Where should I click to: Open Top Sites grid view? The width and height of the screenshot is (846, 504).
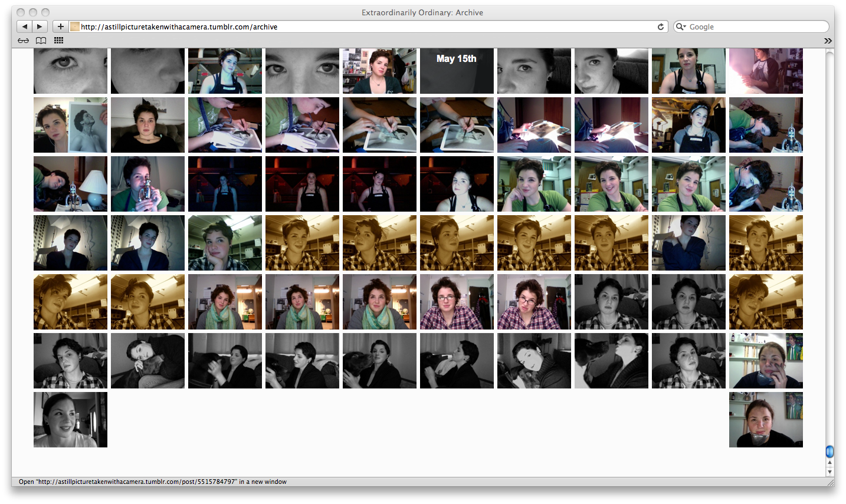tap(58, 41)
